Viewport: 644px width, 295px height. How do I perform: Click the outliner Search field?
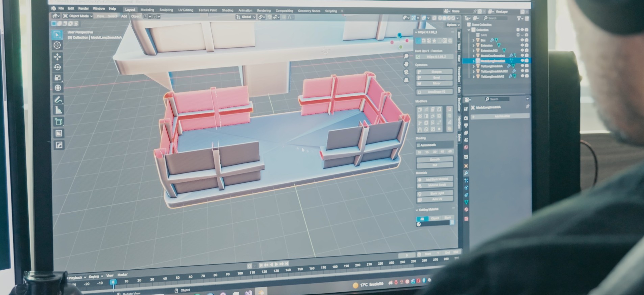(494, 18)
